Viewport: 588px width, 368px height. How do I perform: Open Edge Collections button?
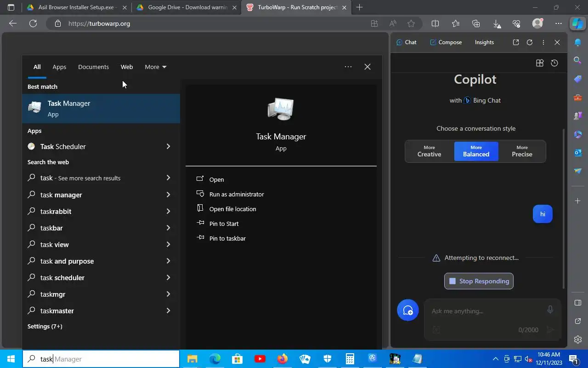[x=476, y=23]
